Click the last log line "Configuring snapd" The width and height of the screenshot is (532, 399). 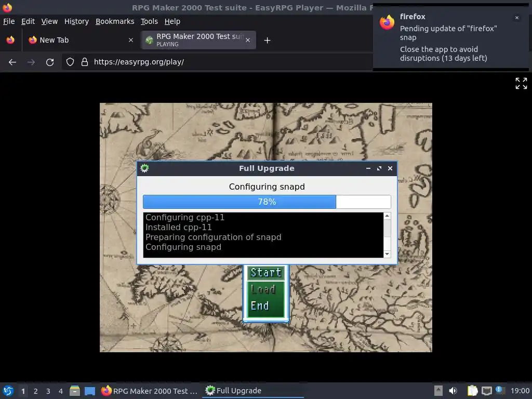point(183,247)
